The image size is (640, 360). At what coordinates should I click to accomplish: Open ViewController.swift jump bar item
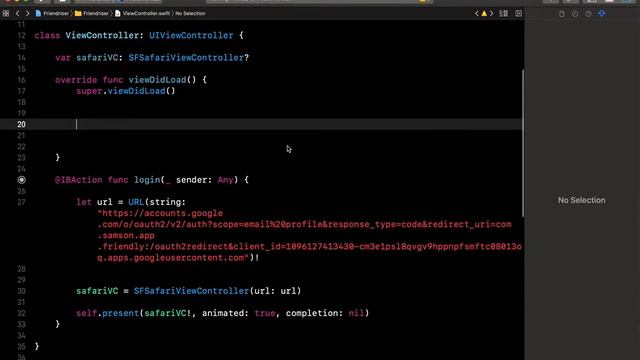tap(142, 13)
